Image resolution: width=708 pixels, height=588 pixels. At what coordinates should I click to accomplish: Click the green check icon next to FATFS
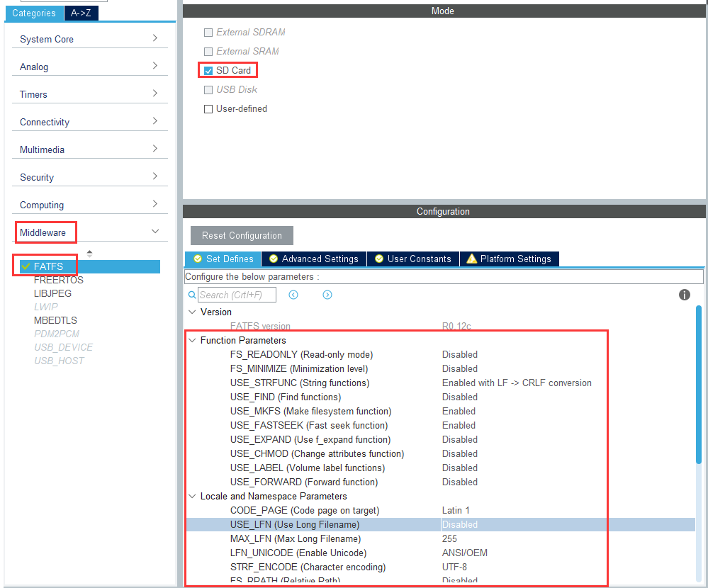[26, 266]
